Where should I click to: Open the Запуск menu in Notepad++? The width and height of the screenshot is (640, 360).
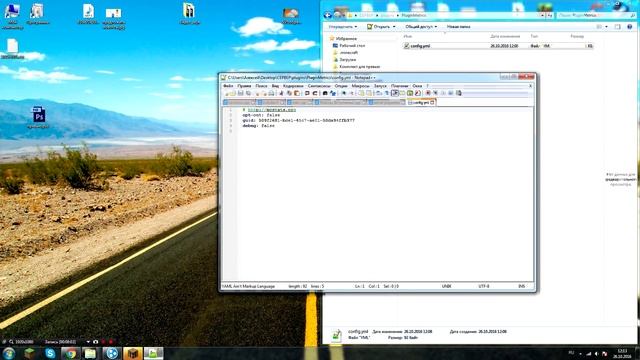380,86
